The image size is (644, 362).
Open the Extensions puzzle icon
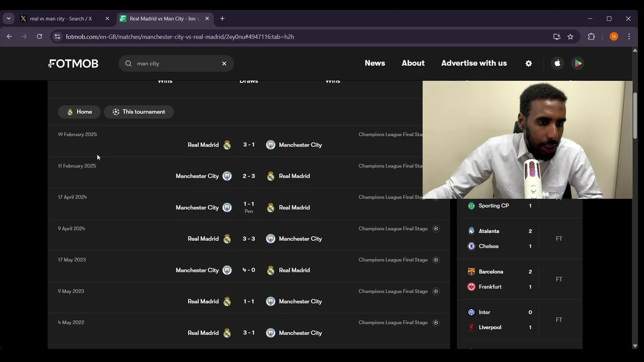click(x=591, y=37)
